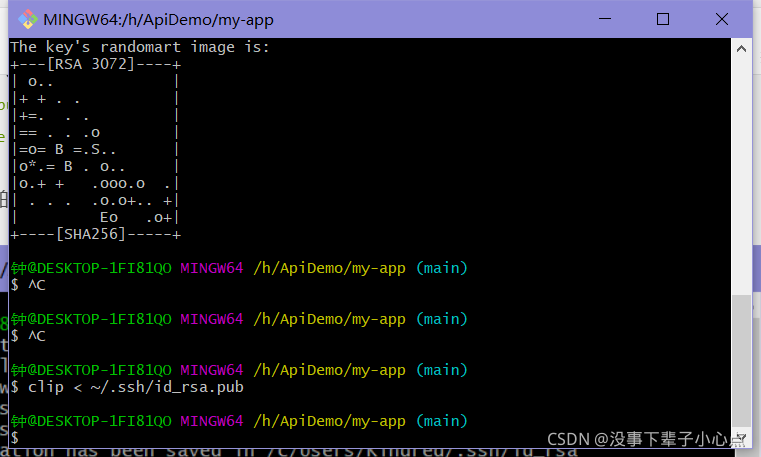
Task: Click the terminal scrollbar thumb
Action: pos(741,361)
